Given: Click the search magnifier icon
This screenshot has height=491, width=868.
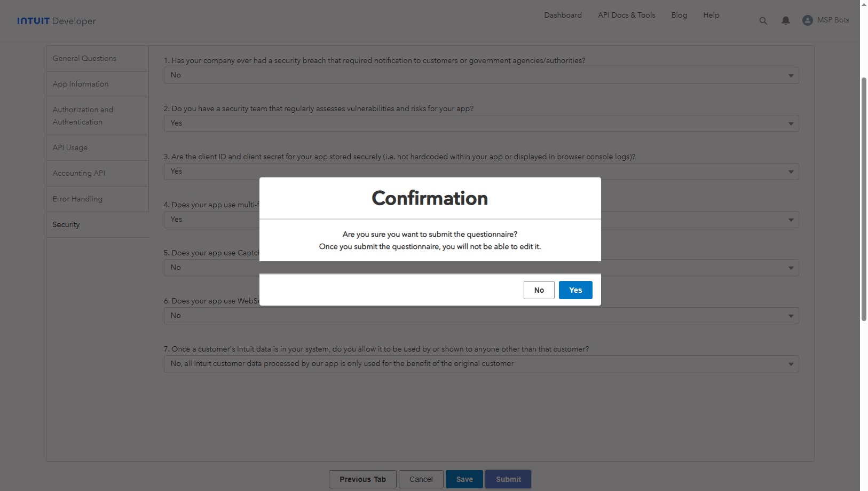Looking at the screenshot, I should 763,21.
